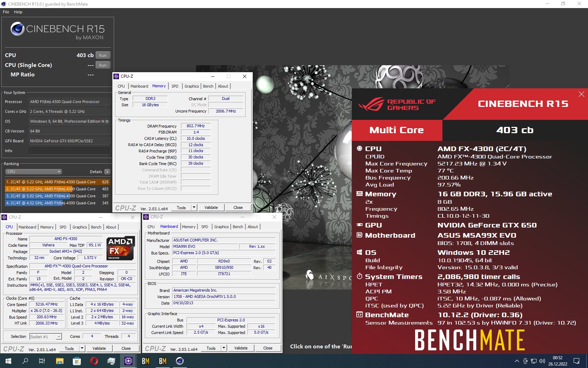
Task: Select ranking entry scoring 387
Action: pos(57,196)
